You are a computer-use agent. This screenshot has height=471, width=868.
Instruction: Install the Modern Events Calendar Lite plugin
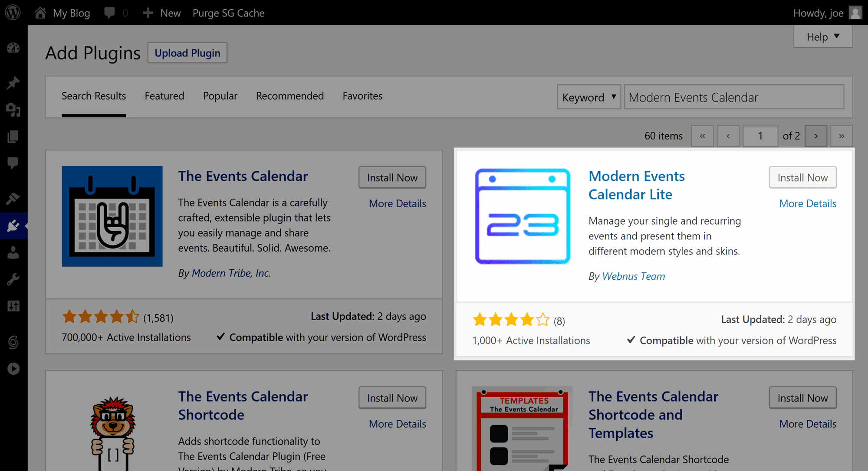(x=802, y=177)
